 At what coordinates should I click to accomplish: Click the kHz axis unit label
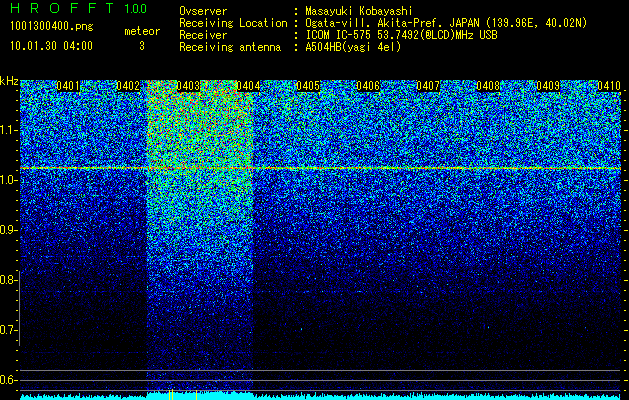point(9,81)
